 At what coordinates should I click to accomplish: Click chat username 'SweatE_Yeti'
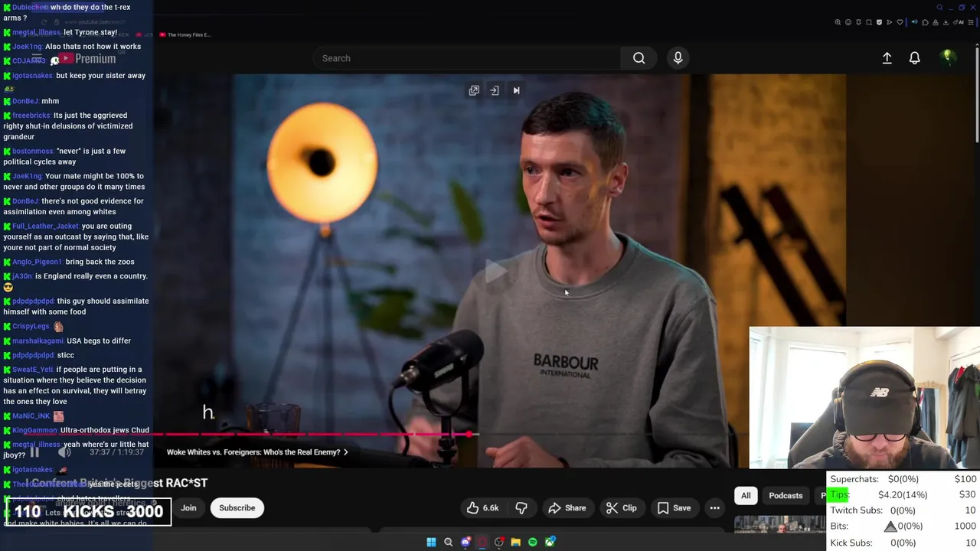(32, 370)
